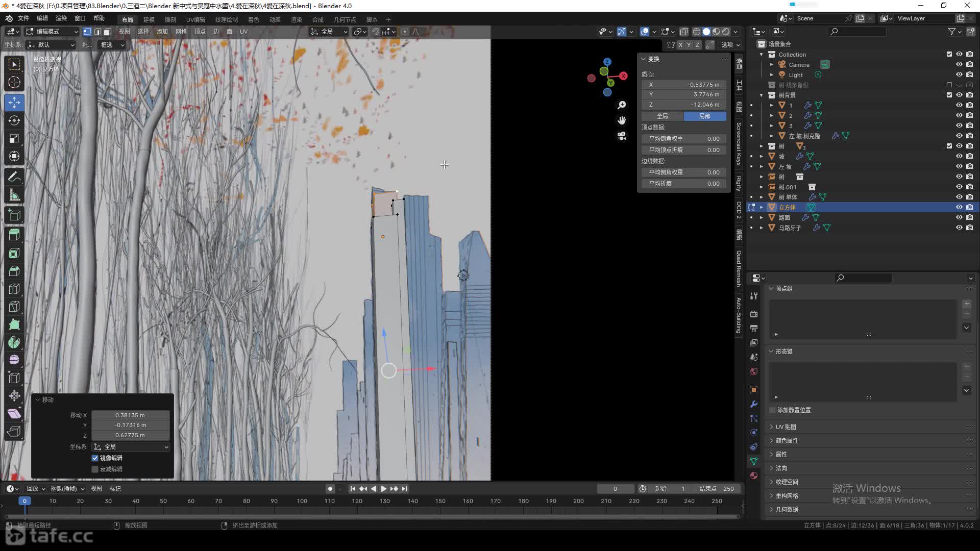The height and width of the screenshot is (551, 980).
Task: Select the Edge Slide tool
Action: 14,378
